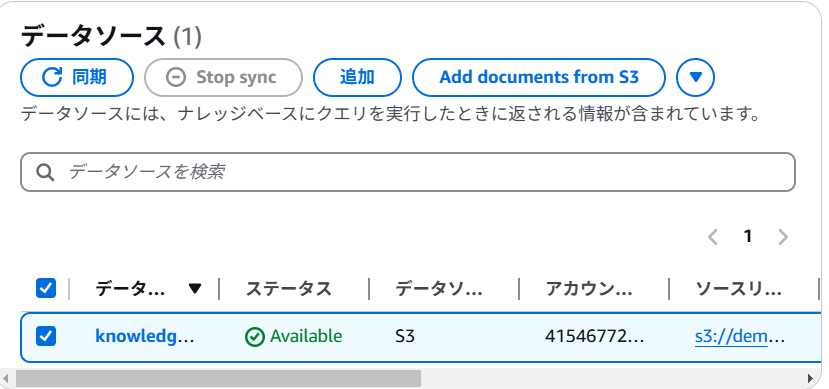
Task: Sort by the データ column arrow
Action: (x=195, y=289)
